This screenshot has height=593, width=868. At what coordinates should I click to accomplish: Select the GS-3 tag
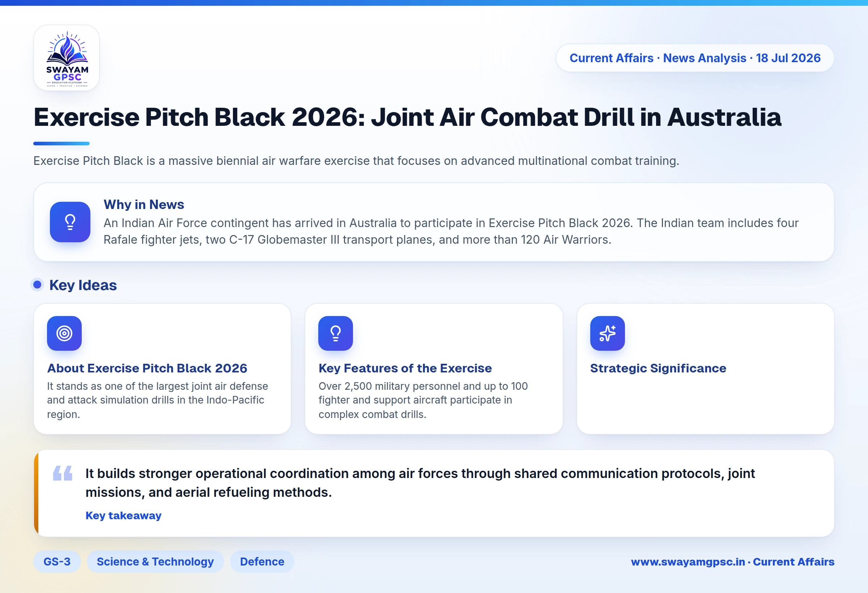57,561
